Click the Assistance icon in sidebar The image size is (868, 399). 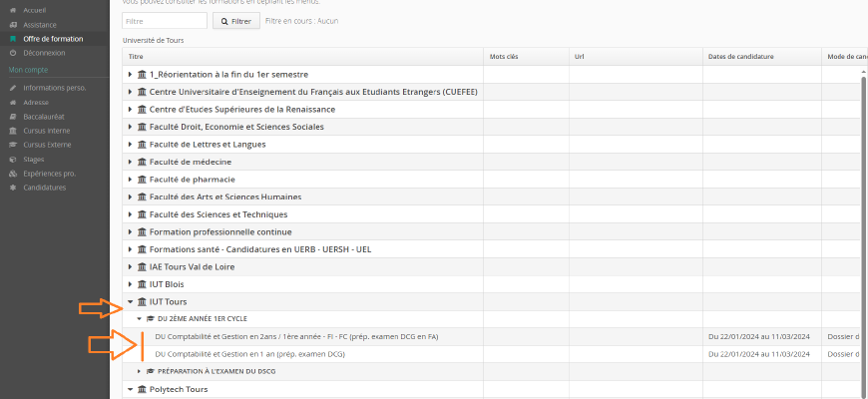(x=13, y=25)
